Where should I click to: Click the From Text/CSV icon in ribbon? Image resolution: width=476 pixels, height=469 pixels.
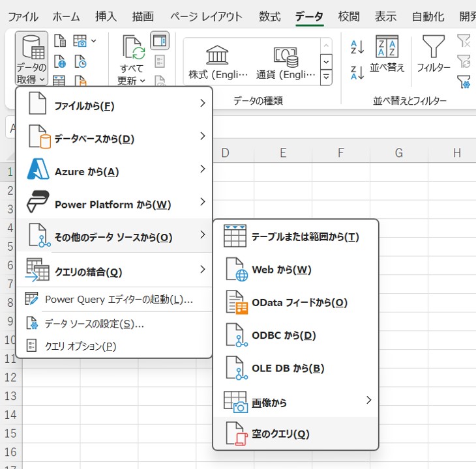[x=60, y=40]
